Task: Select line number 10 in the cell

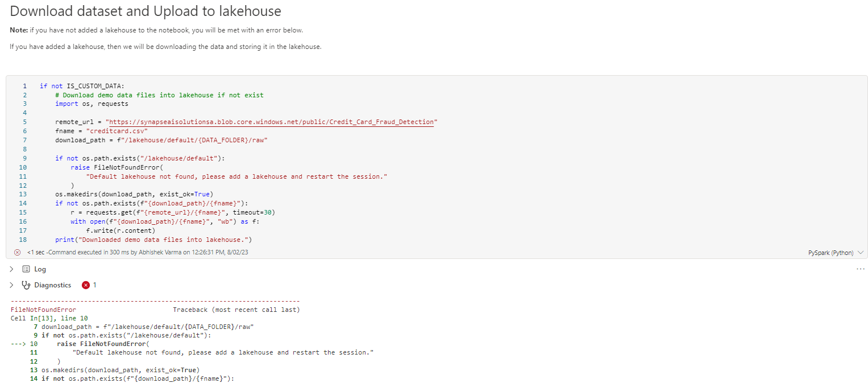Action: pos(23,167)
